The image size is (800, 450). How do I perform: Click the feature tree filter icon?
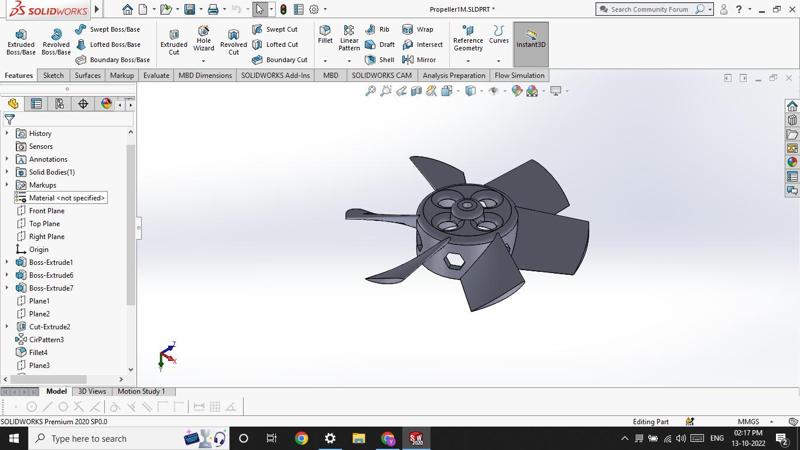point(9,119)
